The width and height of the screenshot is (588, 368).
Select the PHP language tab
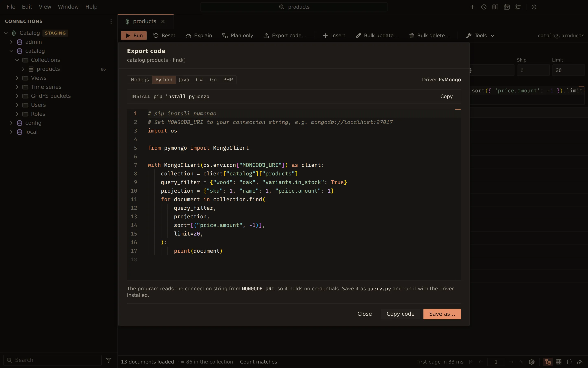[228, 80]
